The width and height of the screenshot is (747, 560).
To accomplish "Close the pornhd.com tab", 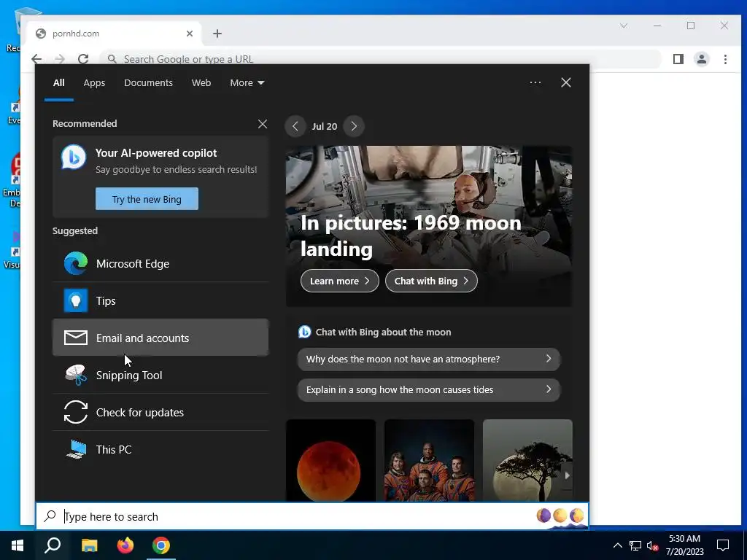I will click(190, 34).
